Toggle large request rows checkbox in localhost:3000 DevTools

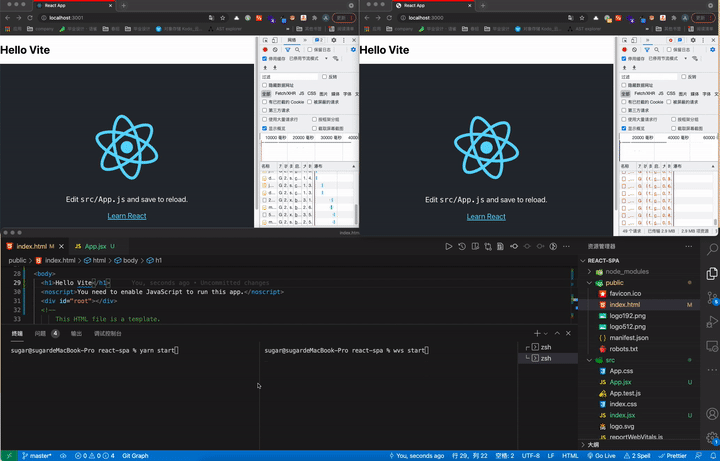click(x=624, y=119)
